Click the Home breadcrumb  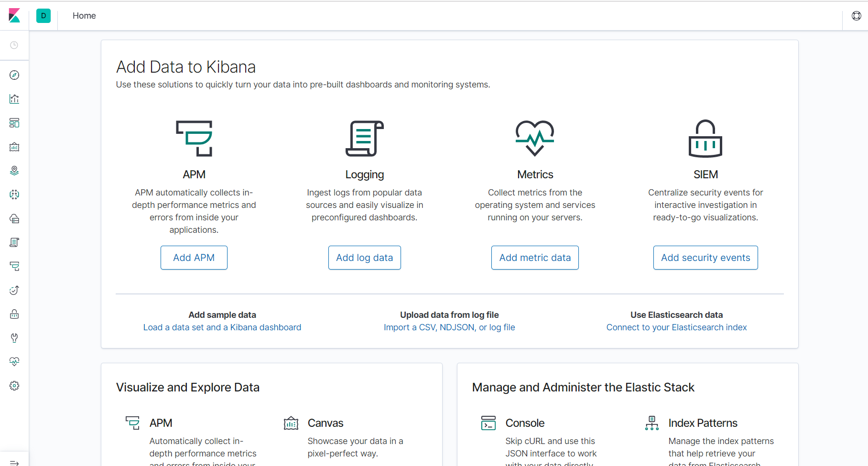pyautogui.click(x=84, y=16)
